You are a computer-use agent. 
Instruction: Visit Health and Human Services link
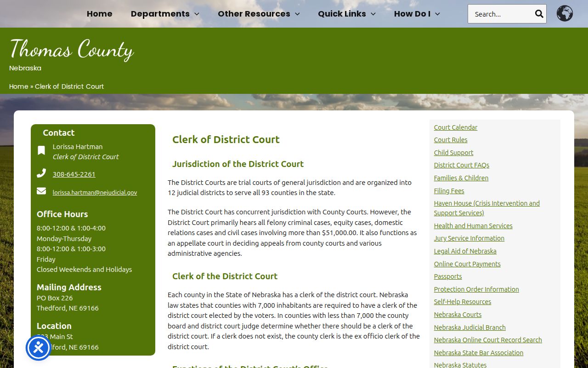point(473,226)
